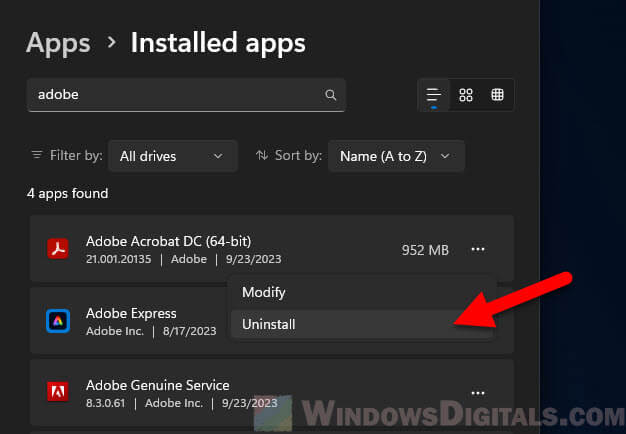Image resolution: width=626 pixels, height=434 pixels.
Task: Open the Name (A to Z) sort dropdown
Action: (396, 156)
